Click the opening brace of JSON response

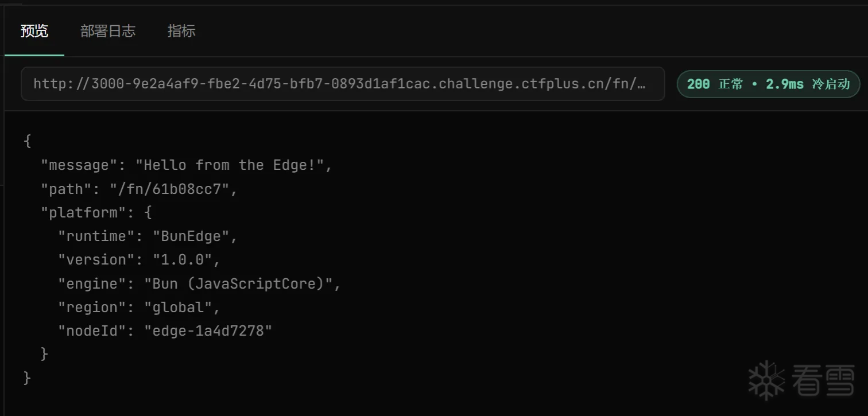[x=27, y=141]
